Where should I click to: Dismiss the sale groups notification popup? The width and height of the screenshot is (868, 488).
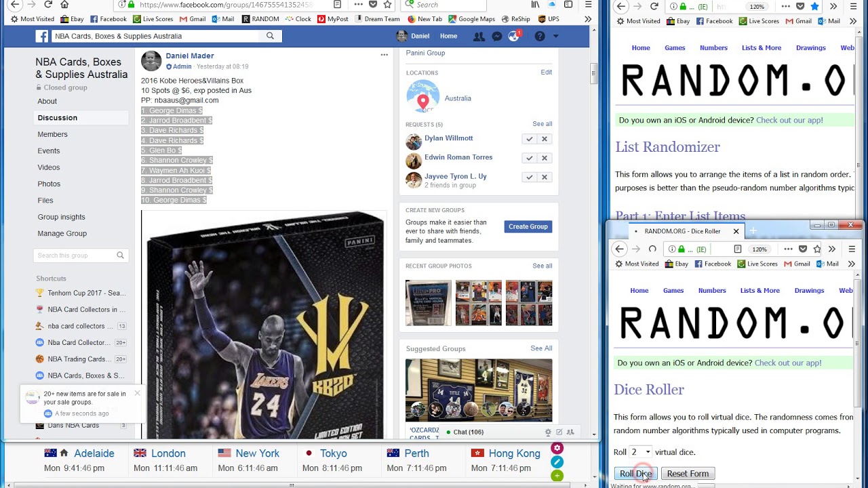coord(137,393)
